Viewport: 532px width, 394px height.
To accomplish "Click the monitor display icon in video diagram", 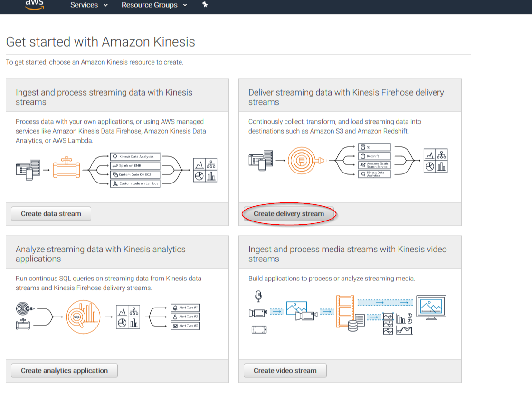I will (x=431, y=308).
